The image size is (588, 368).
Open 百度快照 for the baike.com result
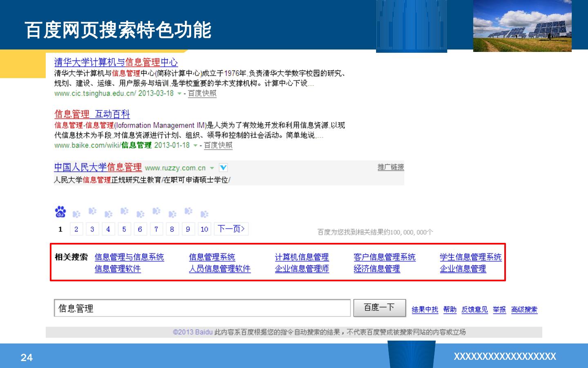pos(218,145)
